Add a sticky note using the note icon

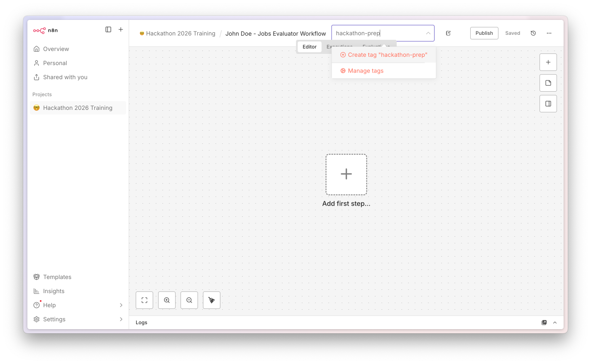point(548,83)
